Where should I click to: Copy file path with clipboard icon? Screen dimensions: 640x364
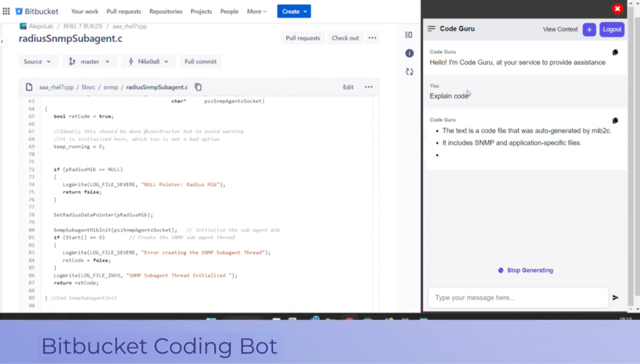199,87
